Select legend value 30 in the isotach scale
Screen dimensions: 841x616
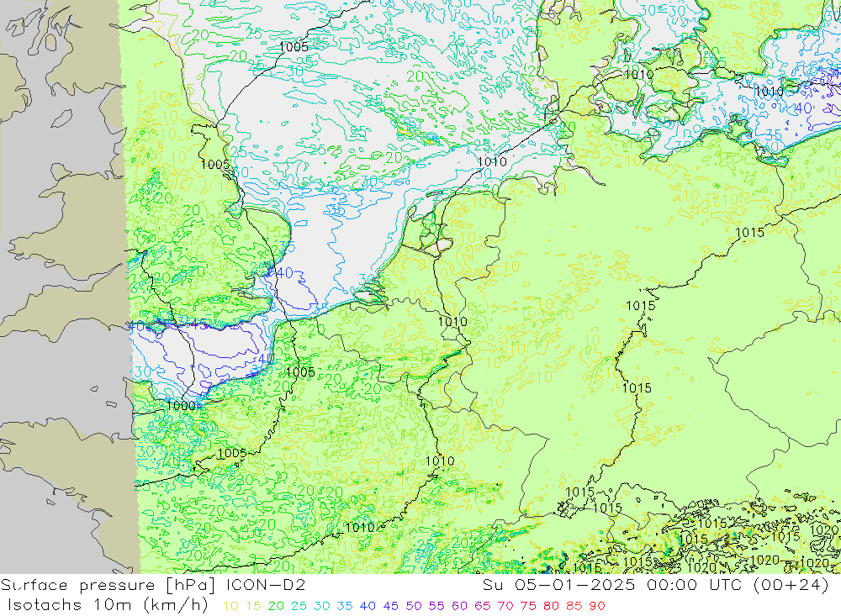pyautogui.click(x=322, y=607)
